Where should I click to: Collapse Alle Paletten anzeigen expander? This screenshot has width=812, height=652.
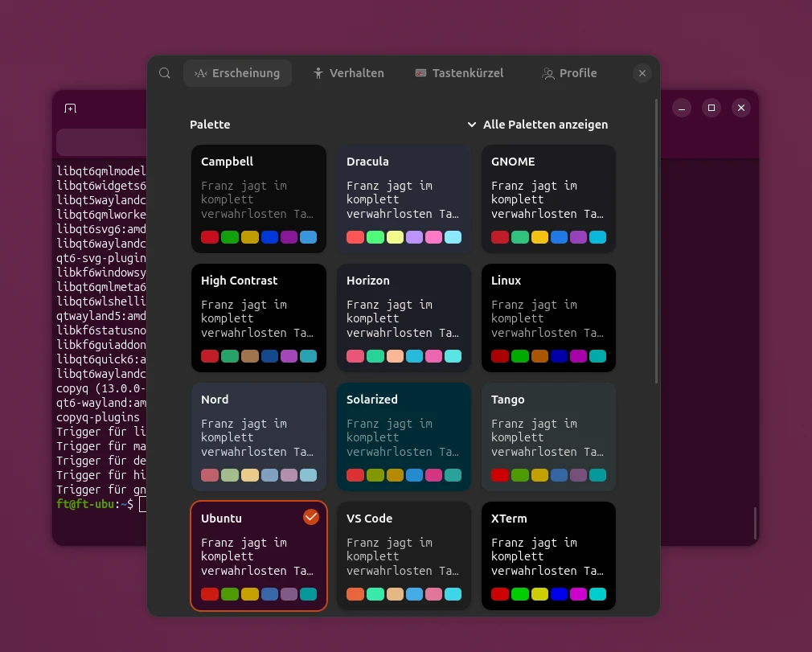(538, 125)
